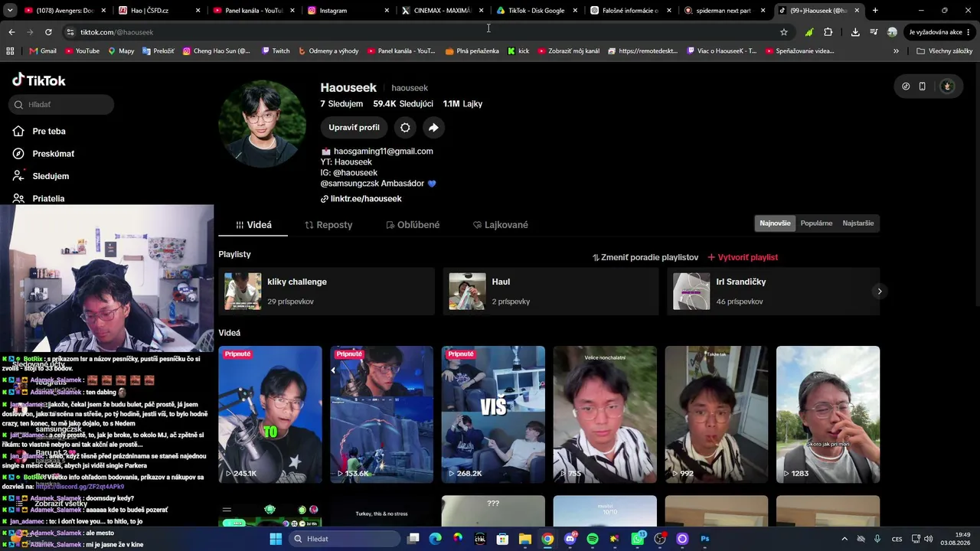This screenshot has width=980, height=551.
Task: Open the Je vyžadována akce Chrome menu
Action: click(x=939, y=32)
